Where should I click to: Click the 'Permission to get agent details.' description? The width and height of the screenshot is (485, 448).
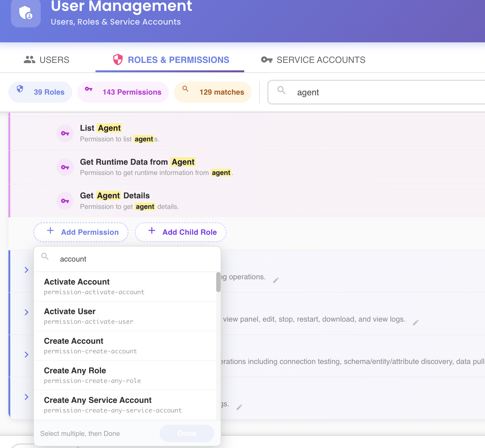(x=129, y=207)
